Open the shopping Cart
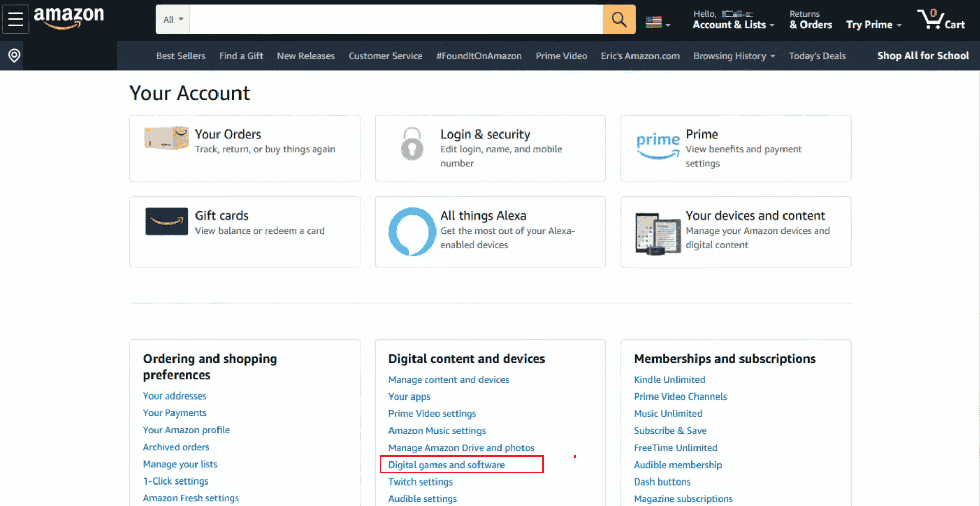The image size is (980, 506). click(x=942, y=19)
